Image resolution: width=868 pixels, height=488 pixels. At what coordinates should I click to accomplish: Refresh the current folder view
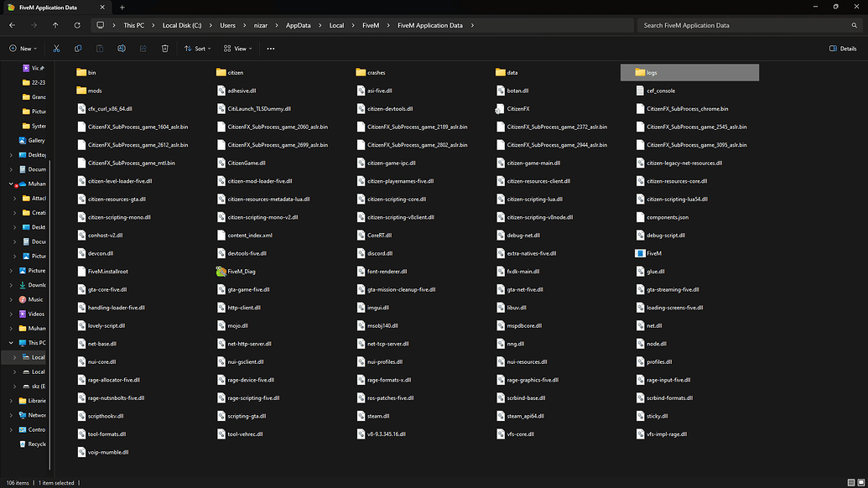[x=76, y=25]
